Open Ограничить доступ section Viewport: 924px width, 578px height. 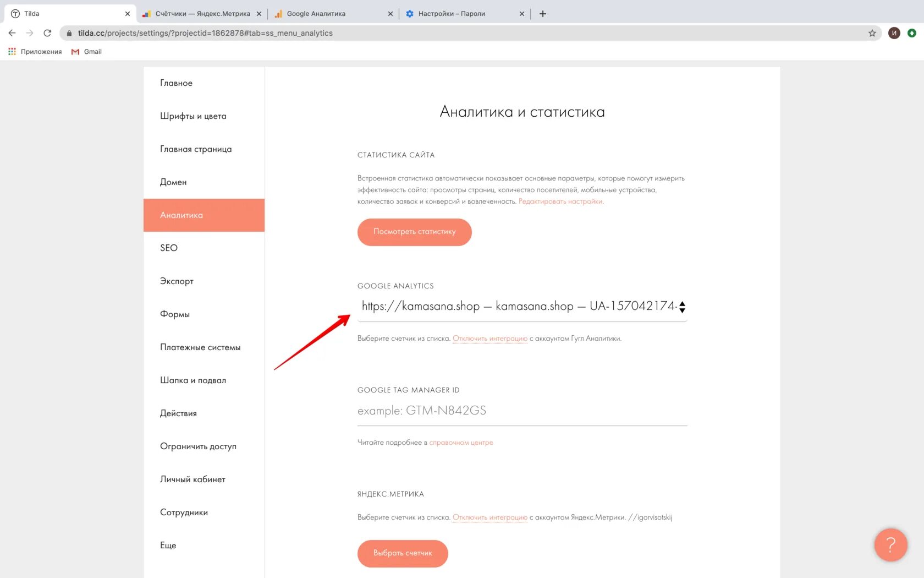click(204, 446)
